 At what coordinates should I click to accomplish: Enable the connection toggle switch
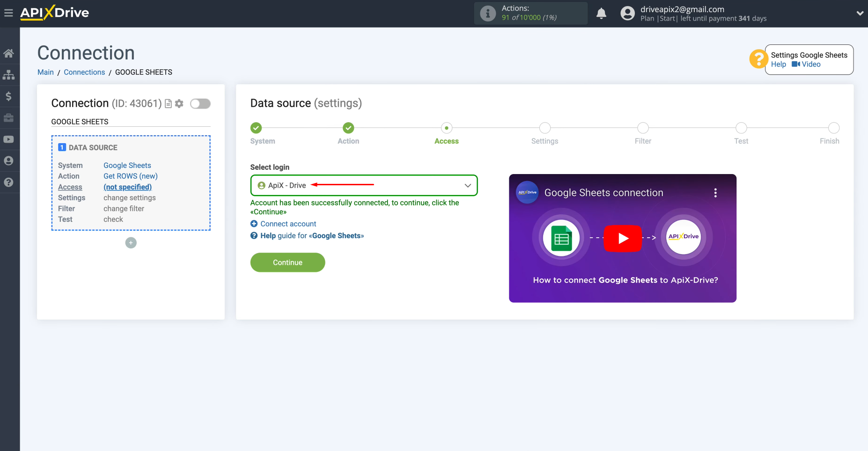tap(200, 103)
